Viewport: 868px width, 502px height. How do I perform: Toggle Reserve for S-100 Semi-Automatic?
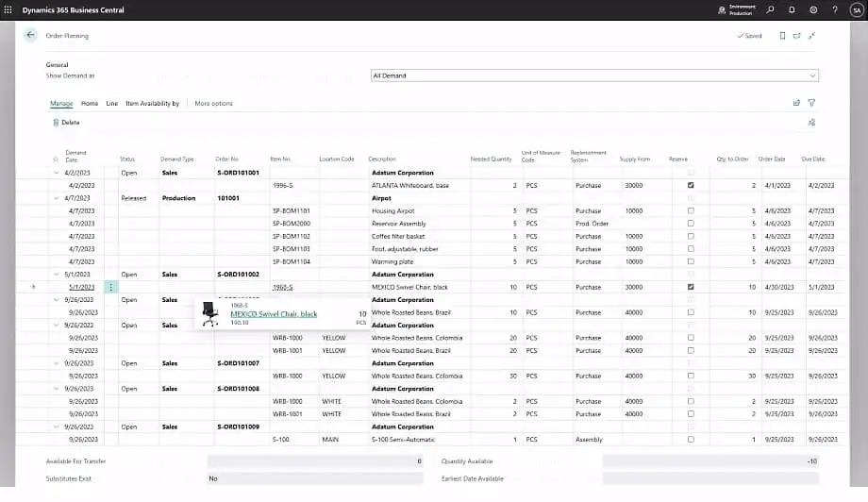coord(691,440)
